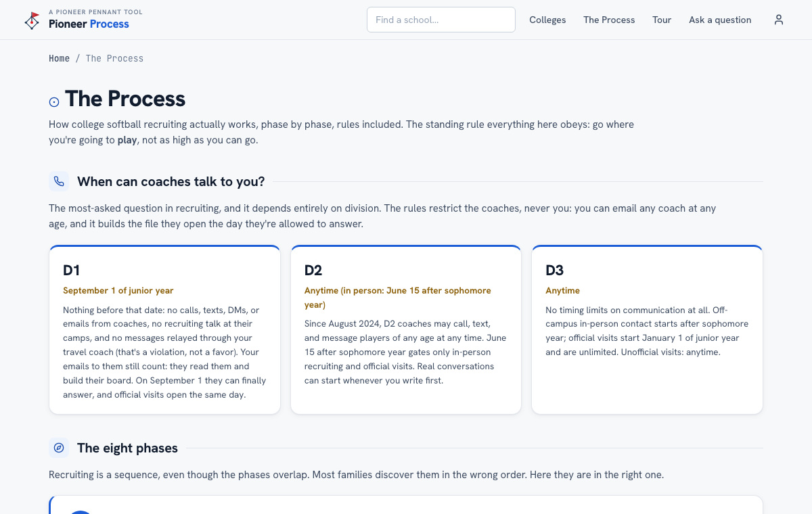Viewport: 812px width, 514px height.
Task: Click The Process breadcrumb text
Action: pyautogui.click(x=114, y=58)
